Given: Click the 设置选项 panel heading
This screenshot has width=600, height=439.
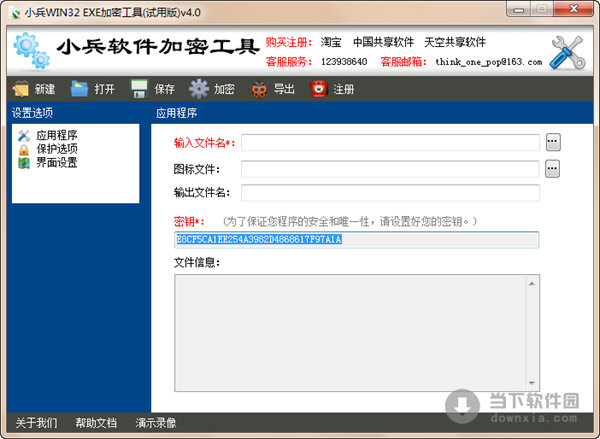Looking at the screenshot, I should (33, 113).
